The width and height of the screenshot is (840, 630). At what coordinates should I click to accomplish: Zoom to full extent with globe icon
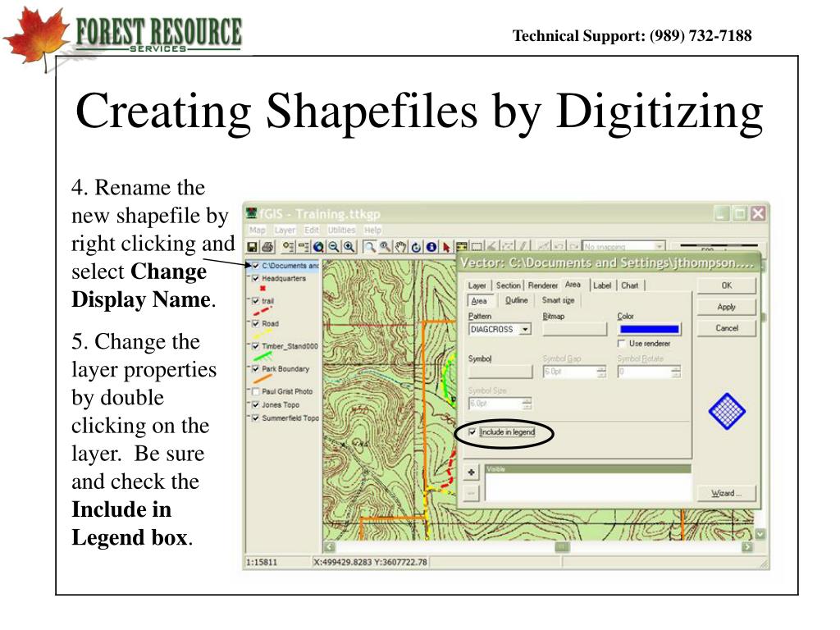click(319, 247)
